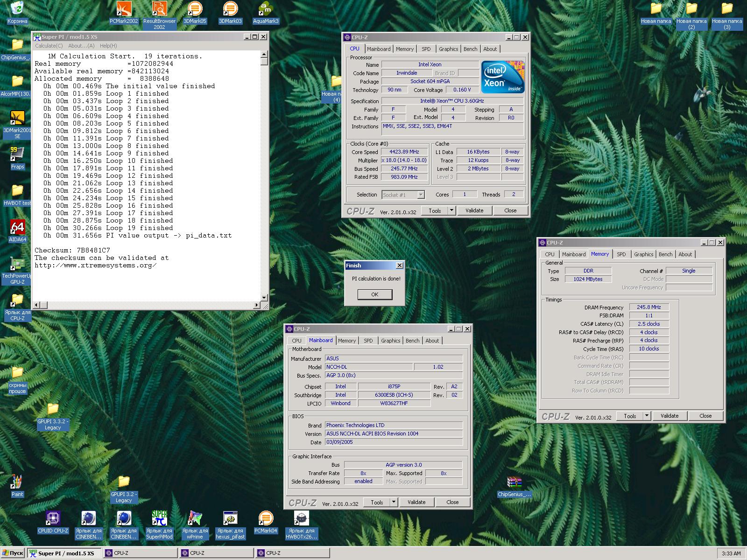747x560 pixels.
Task: Open HWBOT test folder
Action: (17, 195)
